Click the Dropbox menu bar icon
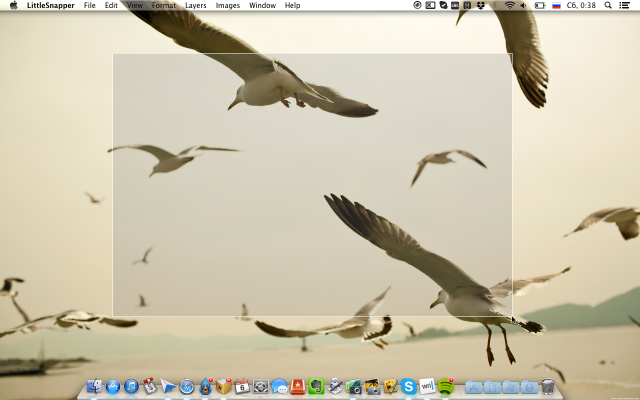The height and width of the screenshot is (400, 640). pos(483,5)
